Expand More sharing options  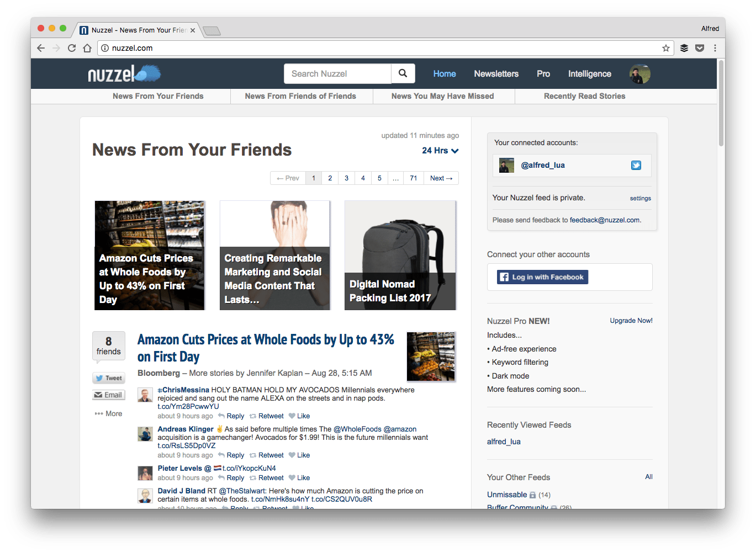[x=108, y=413]
